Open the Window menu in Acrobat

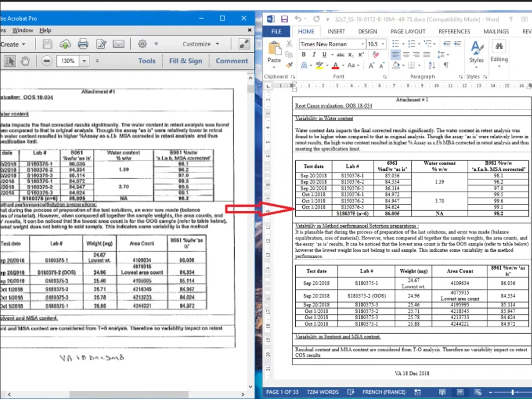23,30
